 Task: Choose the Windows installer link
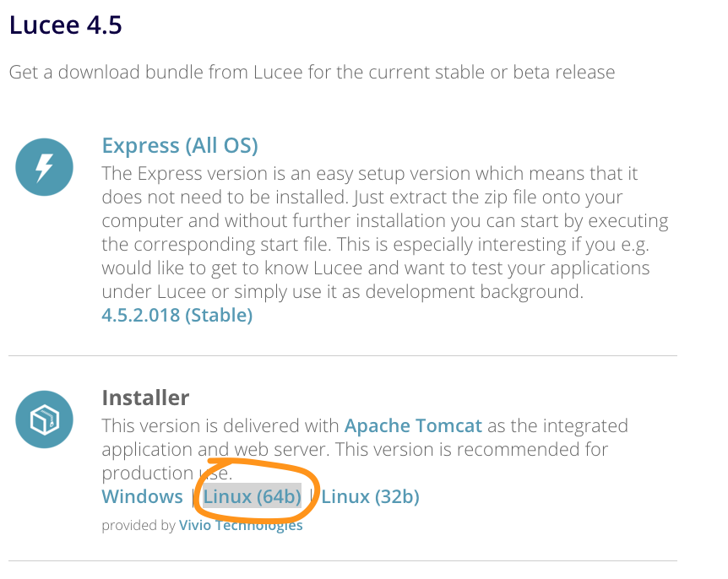[142, 496]
